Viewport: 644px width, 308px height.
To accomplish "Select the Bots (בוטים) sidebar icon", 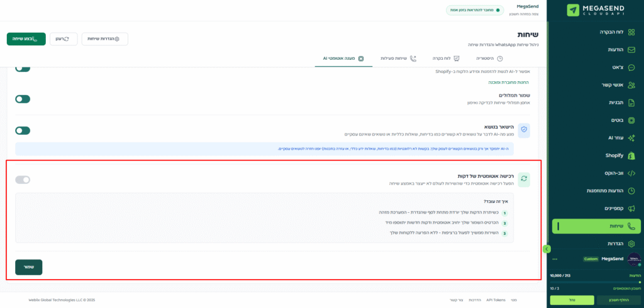I will 631,120.
